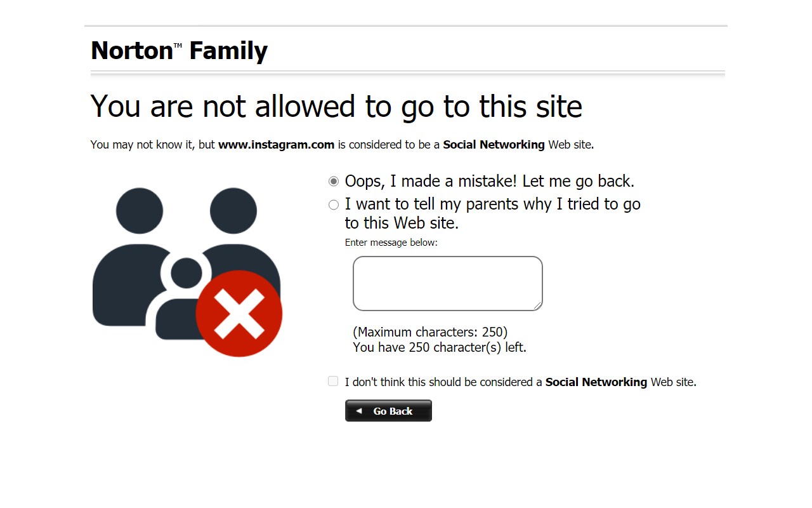Select the "Oops, I made a mistake" radio button
812x508 pixels.
pyautogui.click(x=334, y=182)
